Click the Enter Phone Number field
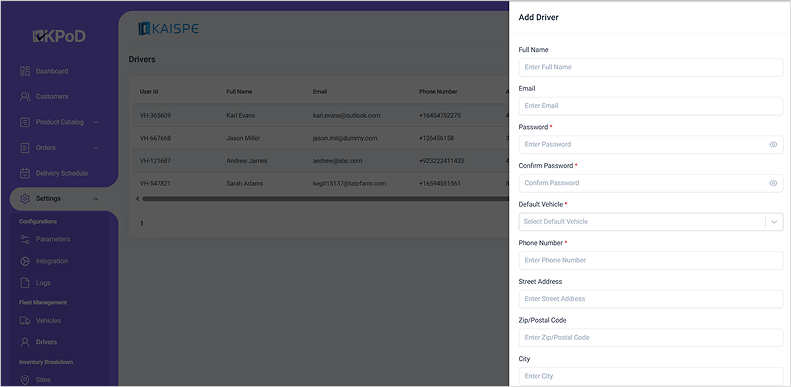Image resolution: width=791 pixels, height=387 pixels. click(x=651, y=260)
